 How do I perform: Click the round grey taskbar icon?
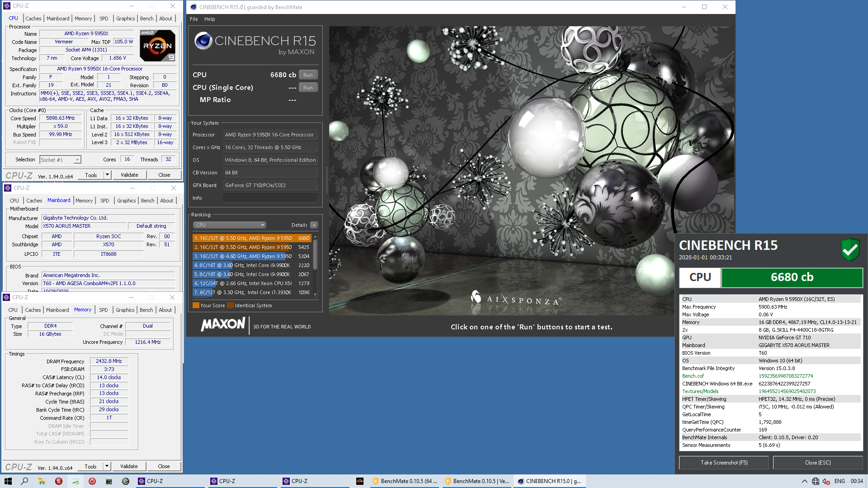click(x=126, y=481)
